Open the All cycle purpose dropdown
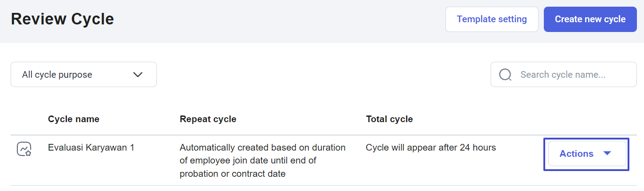The height and width of the screenshot is (191, 644). point(84,75)
